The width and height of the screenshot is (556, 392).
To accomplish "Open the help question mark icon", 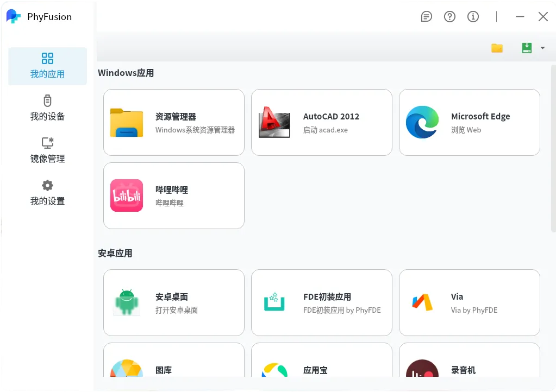I will point(449,17).
